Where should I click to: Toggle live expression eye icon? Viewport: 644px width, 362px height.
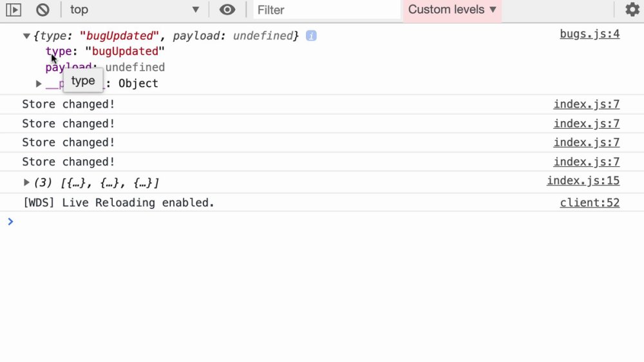tap(227, 10)
